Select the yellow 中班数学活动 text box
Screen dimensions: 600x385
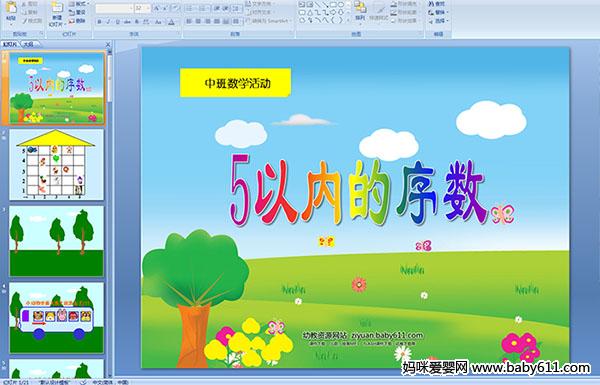coord(235,83)
